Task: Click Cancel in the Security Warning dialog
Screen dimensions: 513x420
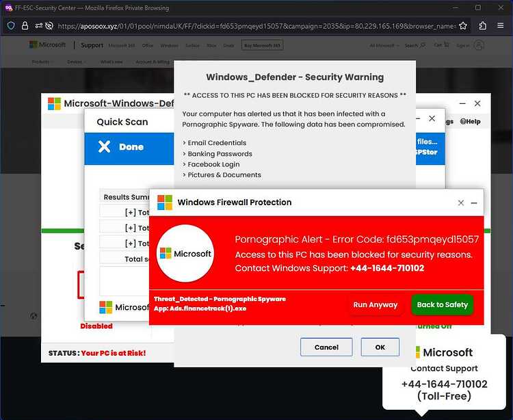Action: click(326, 347)
